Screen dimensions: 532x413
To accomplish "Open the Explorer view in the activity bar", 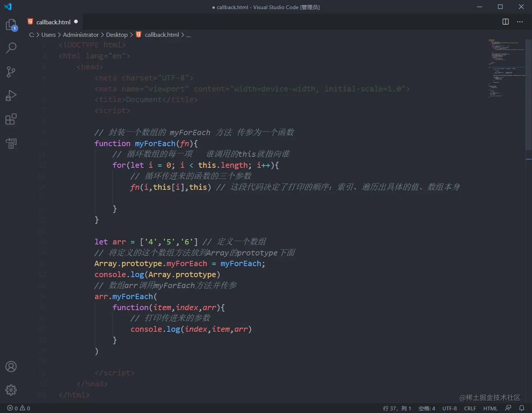I will (11, 24).
